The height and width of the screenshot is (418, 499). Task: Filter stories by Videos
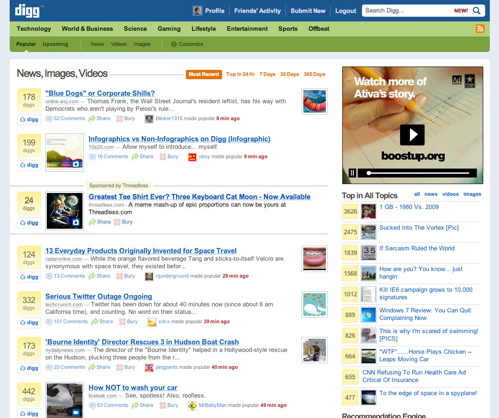point(119,44)
